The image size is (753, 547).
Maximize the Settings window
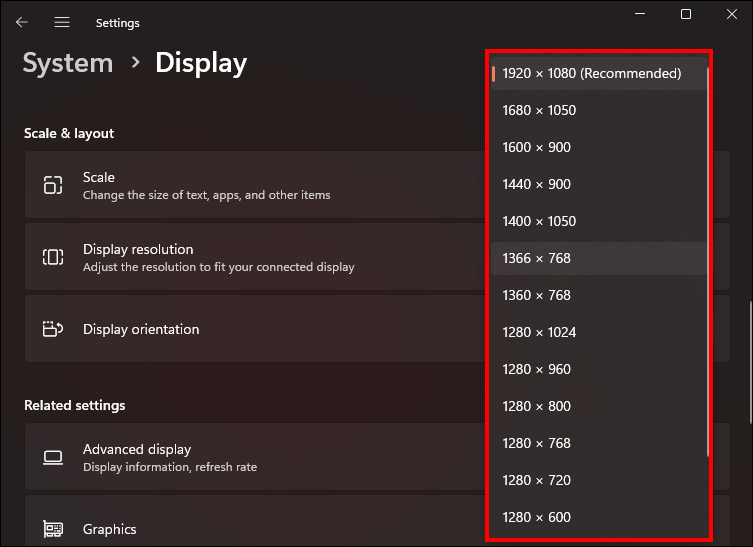686,14
